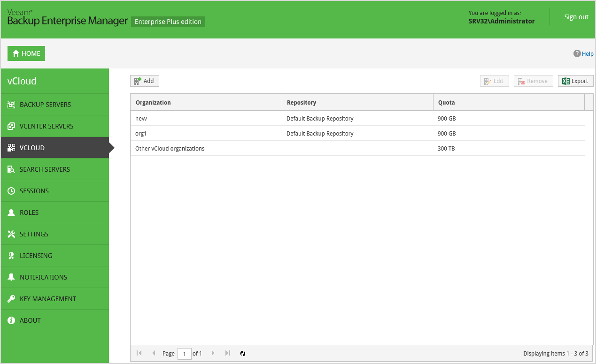This screenshot has height=364, width=596.
Task: Select the Other vCloud organizations row
Action: coord(358,148)
